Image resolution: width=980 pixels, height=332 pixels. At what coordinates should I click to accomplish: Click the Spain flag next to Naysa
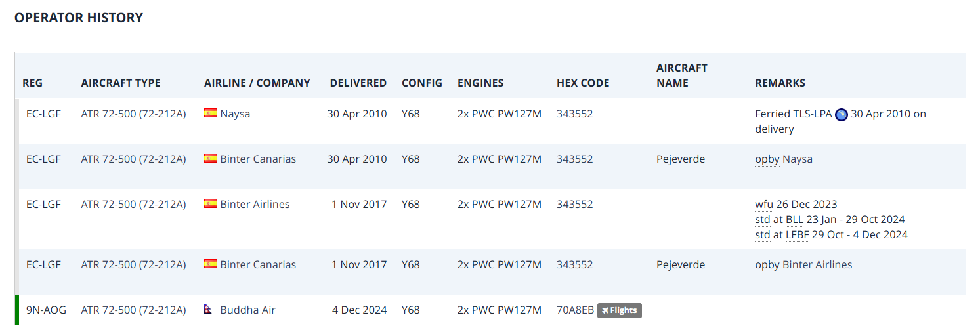point(211,114)
